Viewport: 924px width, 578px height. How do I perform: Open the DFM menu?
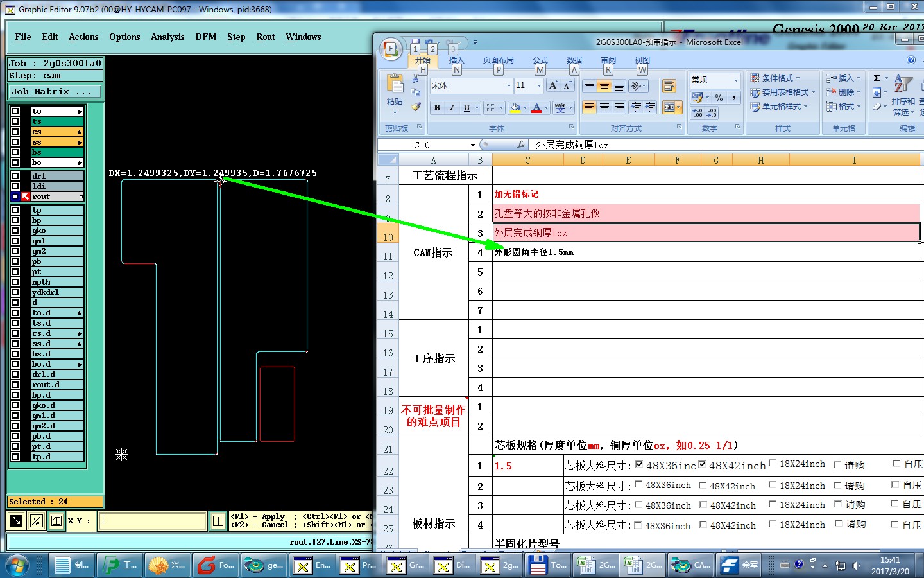click(206, 37)
